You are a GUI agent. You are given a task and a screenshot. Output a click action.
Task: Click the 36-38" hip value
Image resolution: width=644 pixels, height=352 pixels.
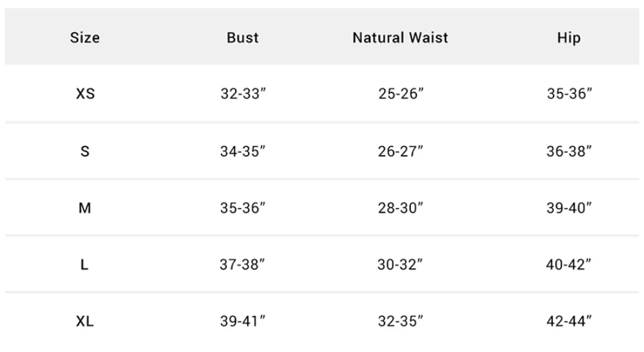[569, 151]
